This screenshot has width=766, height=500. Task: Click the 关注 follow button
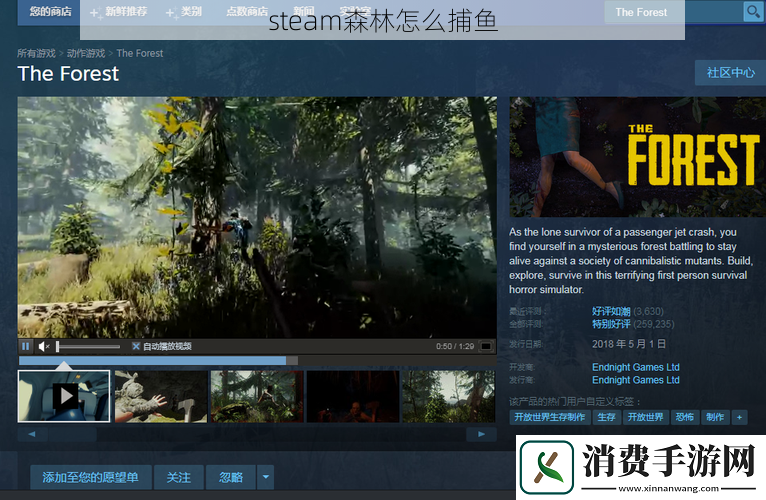(x=178, y=477)
